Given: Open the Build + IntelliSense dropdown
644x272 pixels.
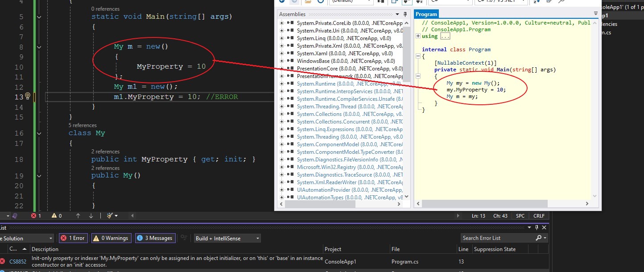Looking at the screenshot, I should 227,238.
